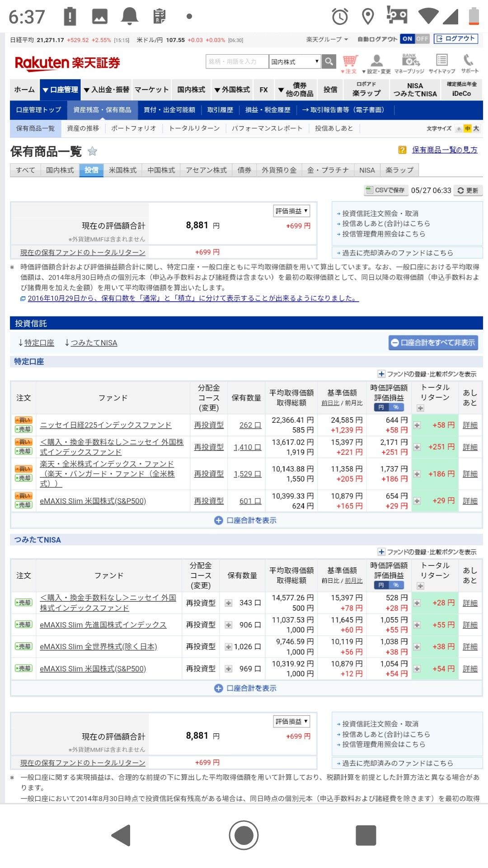Open the support phone icon

coord(469,64)
